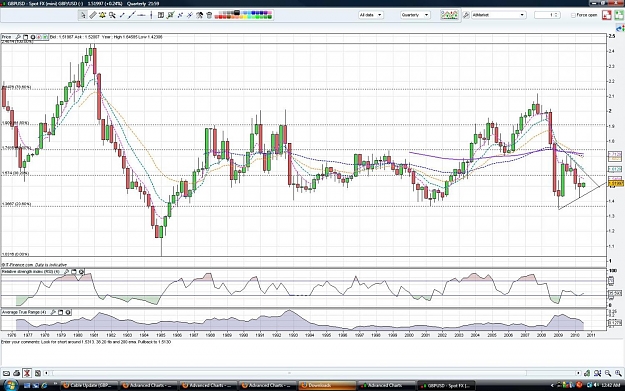Click the quantity stepper field

click(547, 15)
